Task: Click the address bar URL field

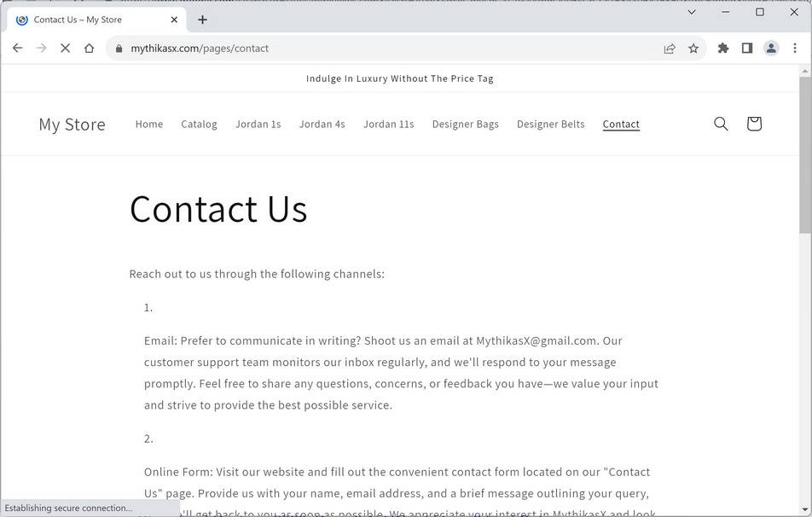Action: point(384,49)
